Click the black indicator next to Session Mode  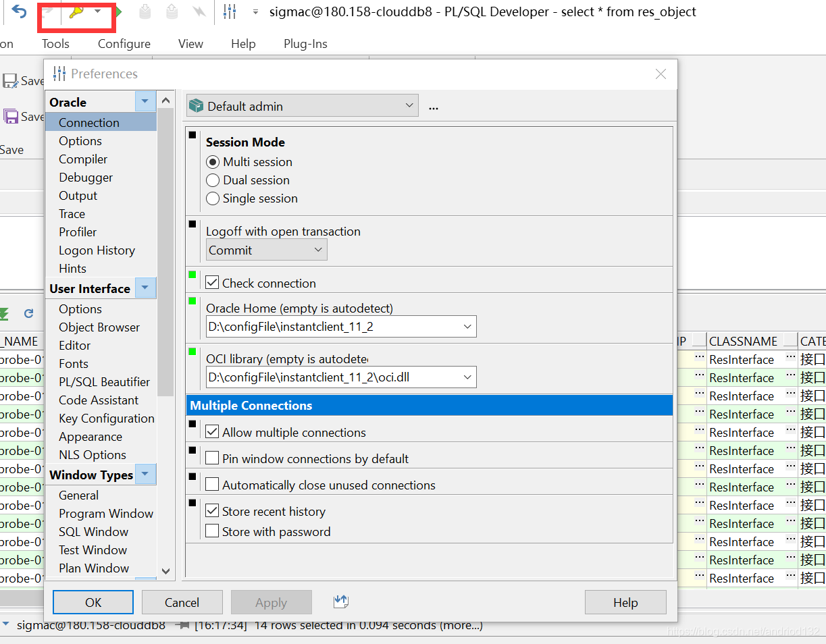(192, 135)
